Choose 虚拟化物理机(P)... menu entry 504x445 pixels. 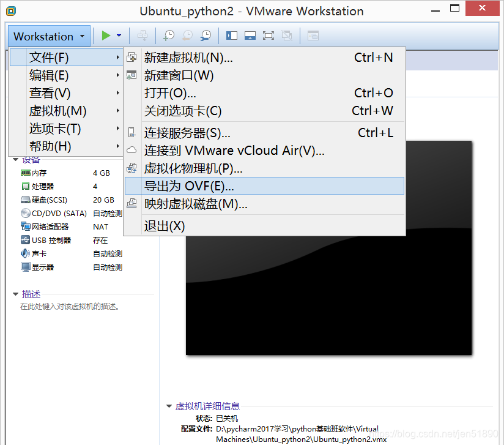tap(264, 168)
